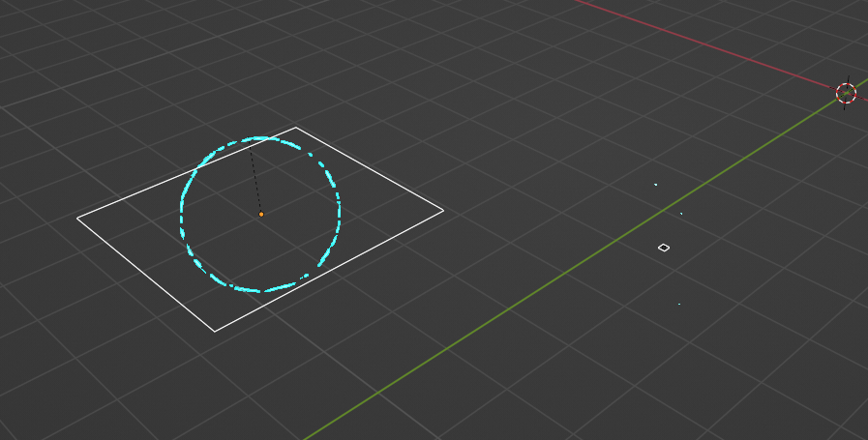Select the small white diamond object
868x440 pixels.
(x=664, y=248)
